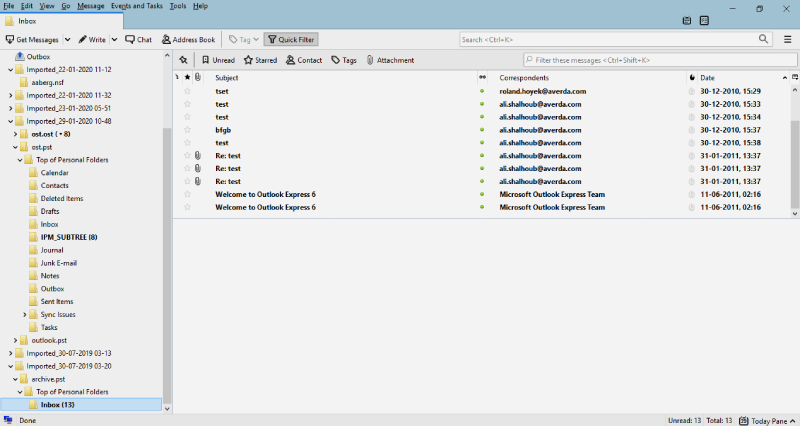This screenshot has width=800, height=426.
Task: Collapse the Imported_22-01-2020 11-12 folder
Action: point(11,69)
